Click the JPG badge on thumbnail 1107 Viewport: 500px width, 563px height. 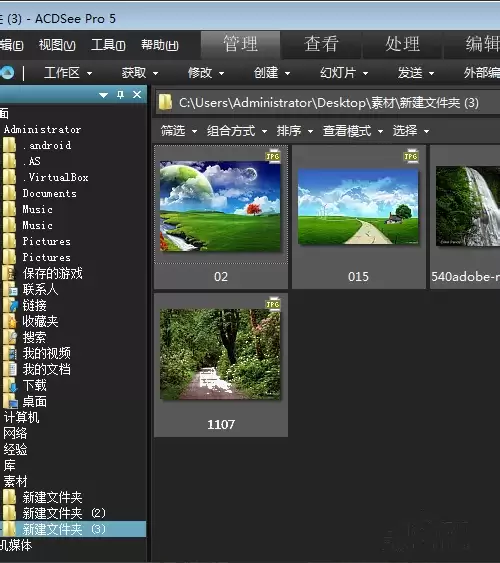273,304
